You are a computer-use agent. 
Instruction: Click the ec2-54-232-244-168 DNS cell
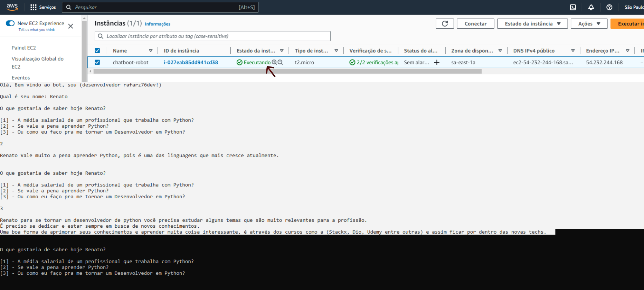(543, 62)
